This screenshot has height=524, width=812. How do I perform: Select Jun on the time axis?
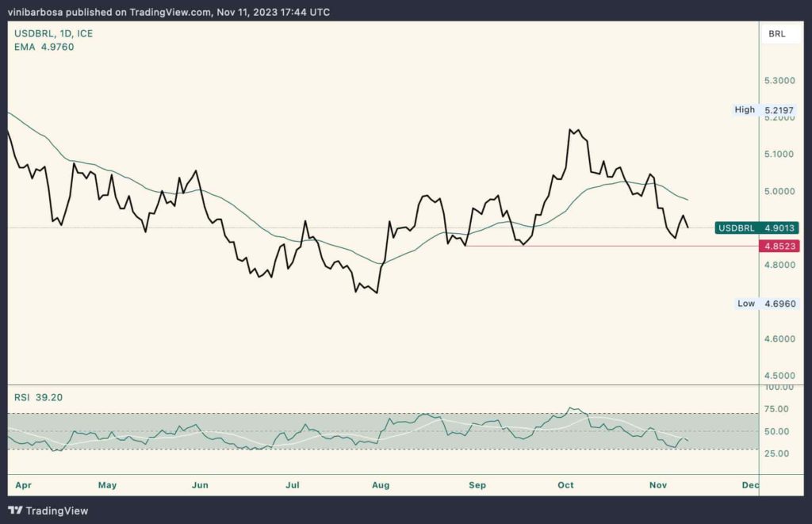pos(200,484)
